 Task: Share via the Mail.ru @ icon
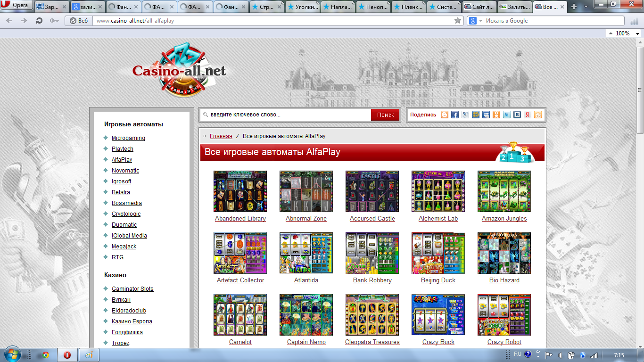476,115
